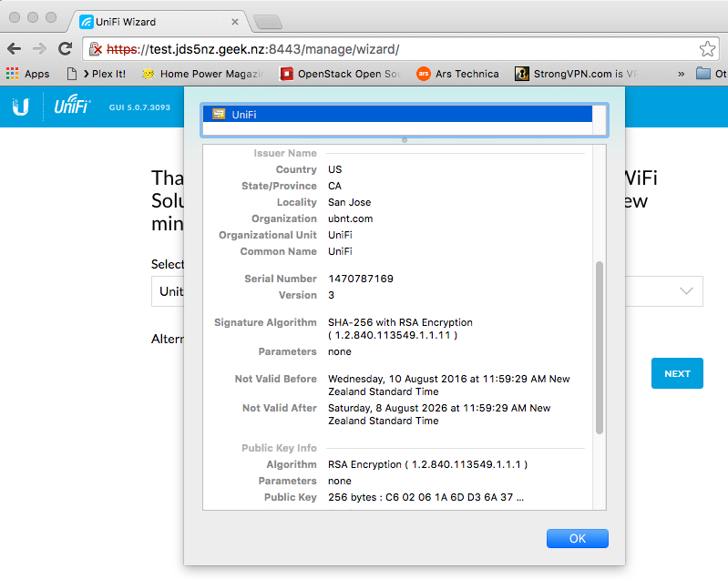
Task: Click the State/Province value CA
Action: click(x=334, y=186)
